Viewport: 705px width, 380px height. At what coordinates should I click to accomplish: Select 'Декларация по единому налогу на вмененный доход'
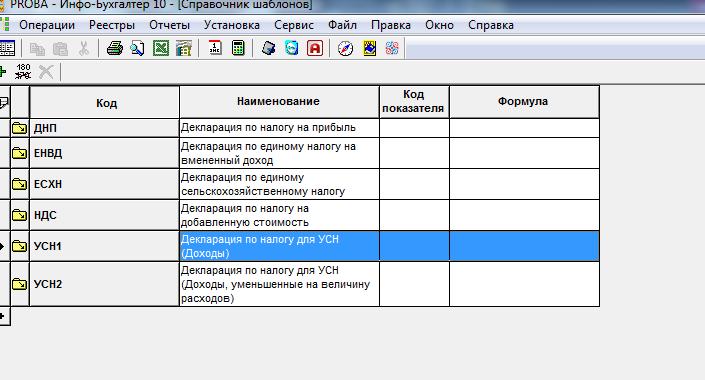tap(279, 153)
